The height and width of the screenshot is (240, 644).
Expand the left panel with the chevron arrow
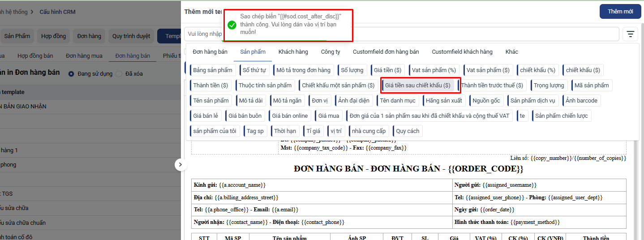180,165
